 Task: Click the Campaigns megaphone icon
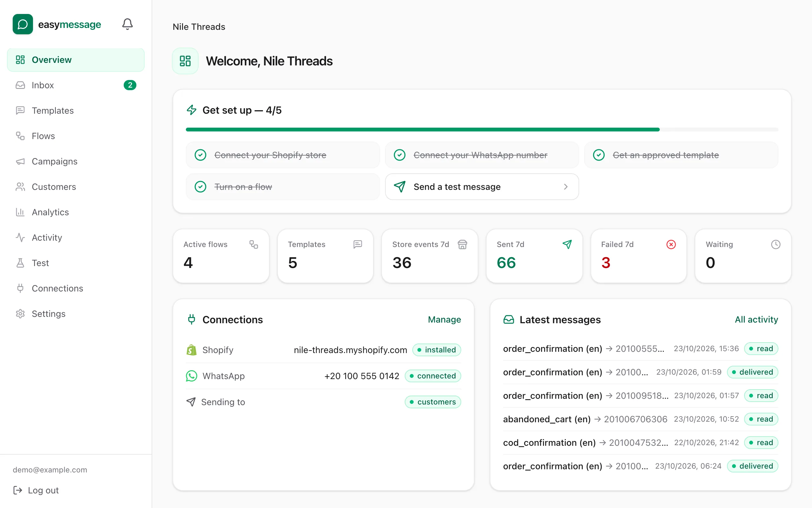pos(20,162)
